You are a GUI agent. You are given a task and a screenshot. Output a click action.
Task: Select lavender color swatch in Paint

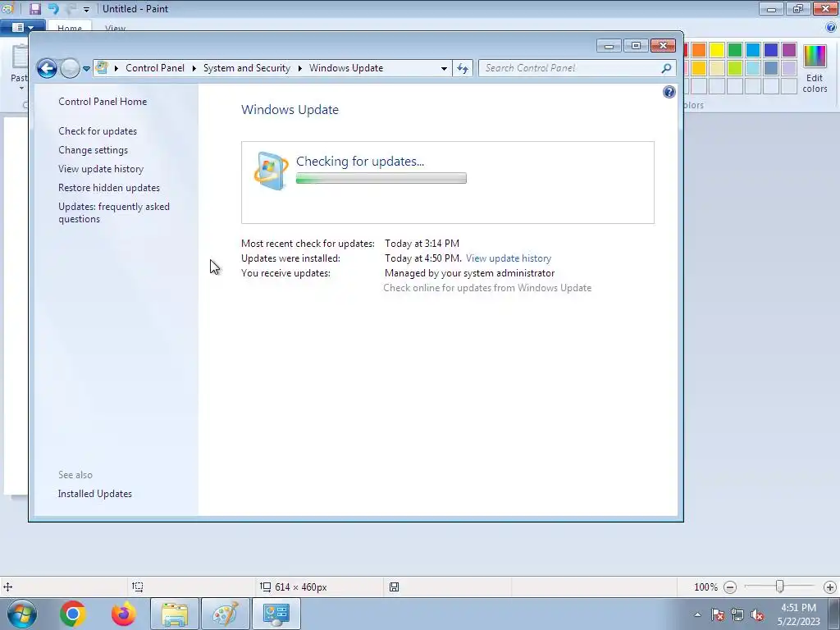(789, 68)
